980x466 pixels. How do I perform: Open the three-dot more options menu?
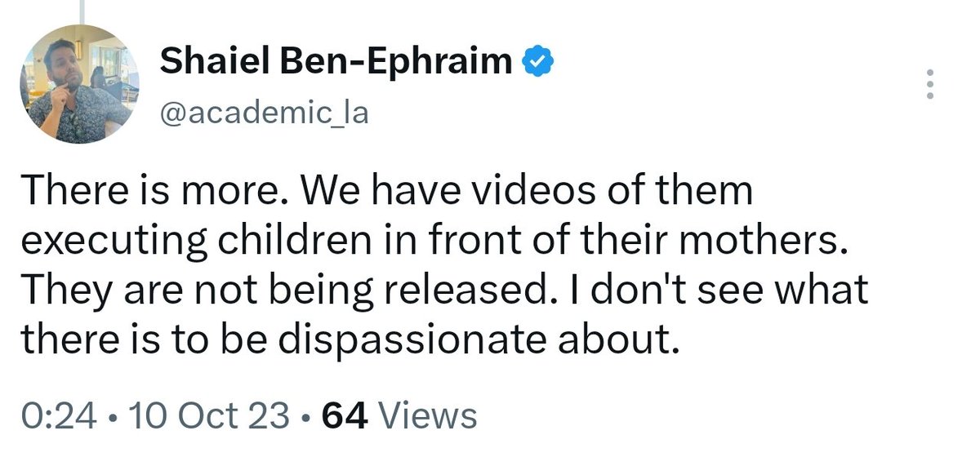[x=927, y=84]
